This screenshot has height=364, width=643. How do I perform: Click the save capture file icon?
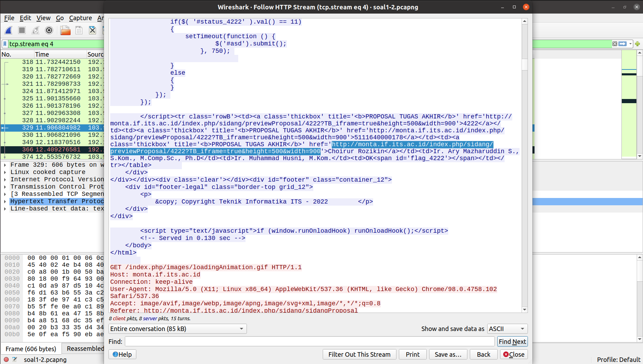click(x=79, y=31)
